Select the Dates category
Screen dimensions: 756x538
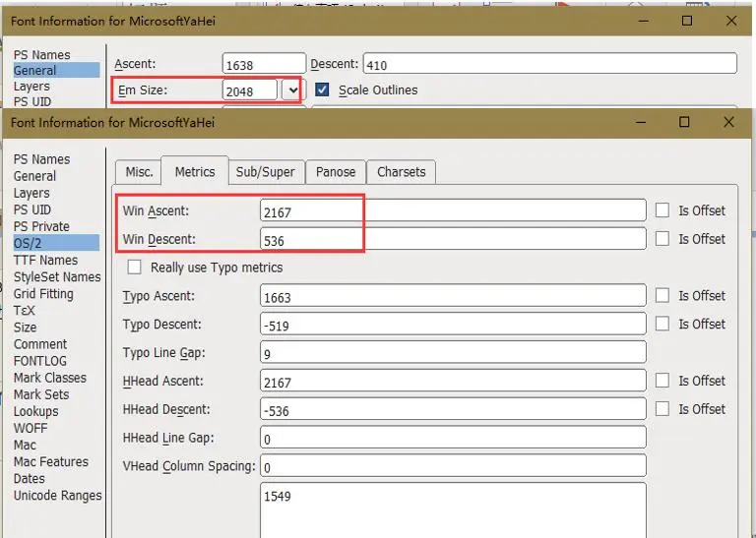pos(29,478)
